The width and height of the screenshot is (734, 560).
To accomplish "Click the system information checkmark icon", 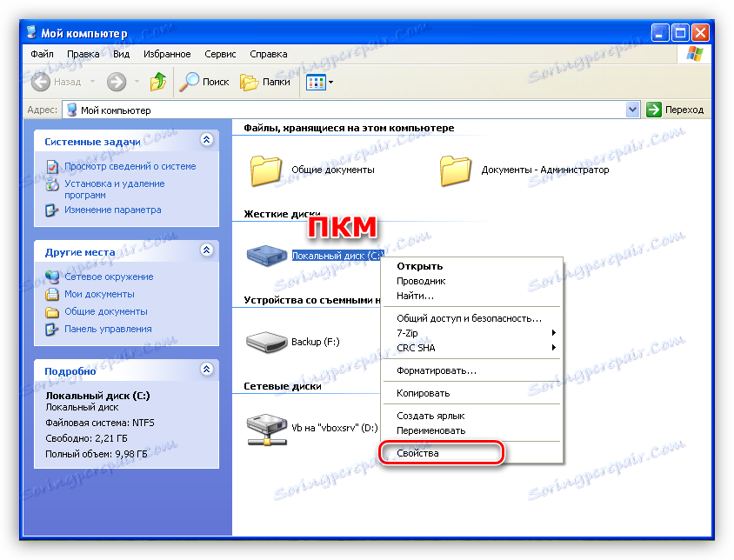I will pyautogui.click(x=52, y=167).
